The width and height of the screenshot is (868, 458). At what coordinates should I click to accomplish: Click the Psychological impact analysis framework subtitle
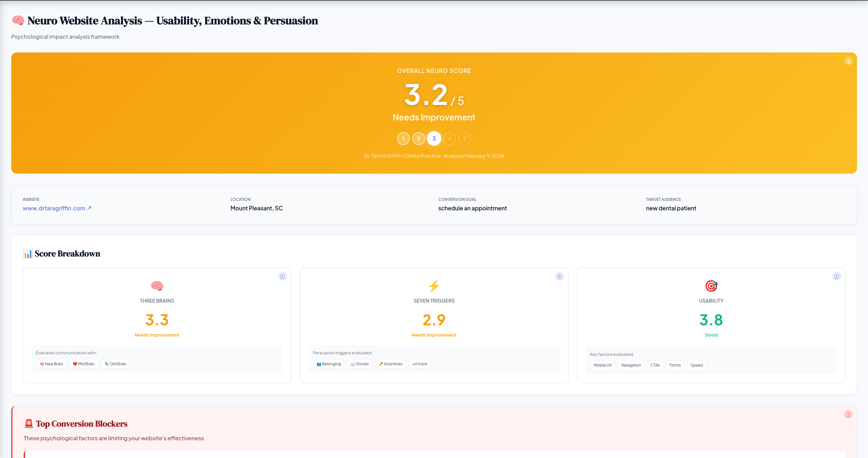(x=65, y=37)
